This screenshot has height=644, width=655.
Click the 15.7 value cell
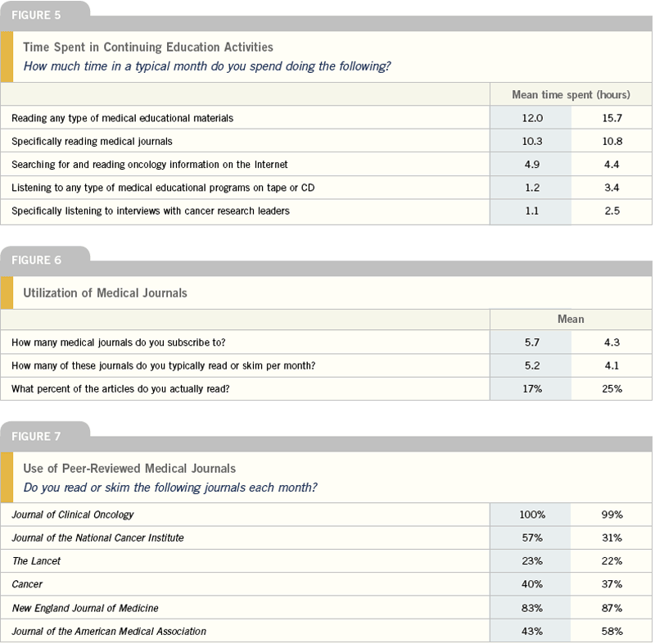click(x=612, y=118)
